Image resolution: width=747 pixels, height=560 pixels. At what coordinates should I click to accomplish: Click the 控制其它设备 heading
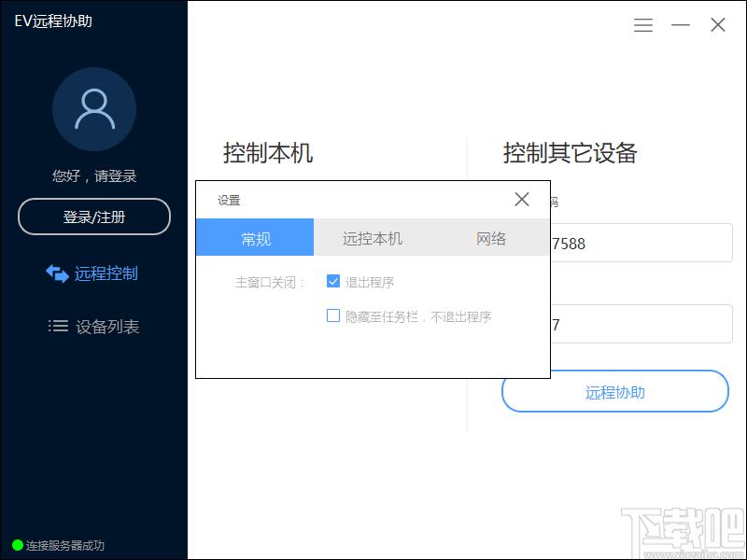pyautogui.click(x=571, y=153)
